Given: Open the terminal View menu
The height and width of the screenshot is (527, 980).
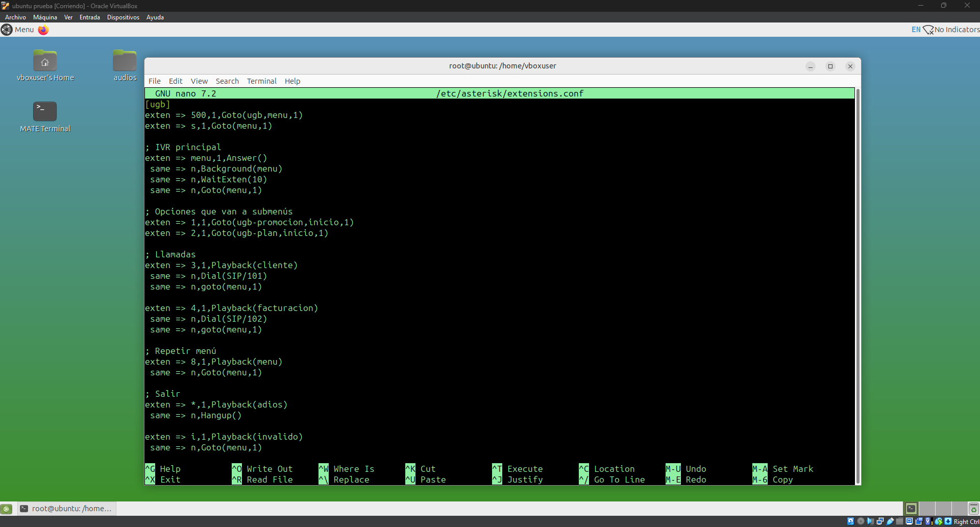Looking at the screenshot, I should [x=199, y=81].
